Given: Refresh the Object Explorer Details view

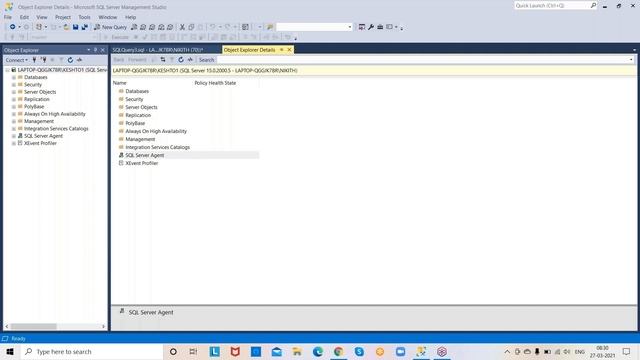Looking at the screenshot, I should coord(181,60).
